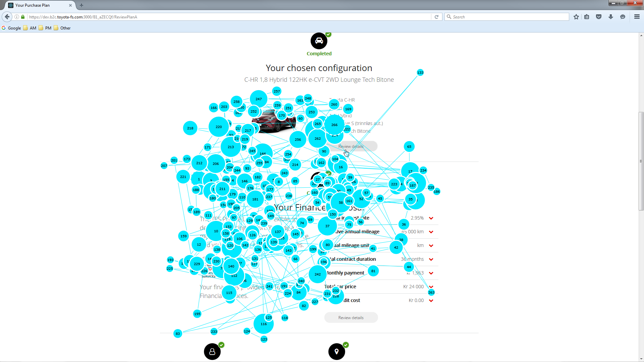Open the AM bookmarks folder
This screenshot has width=644, height=362.
[30, 28]
